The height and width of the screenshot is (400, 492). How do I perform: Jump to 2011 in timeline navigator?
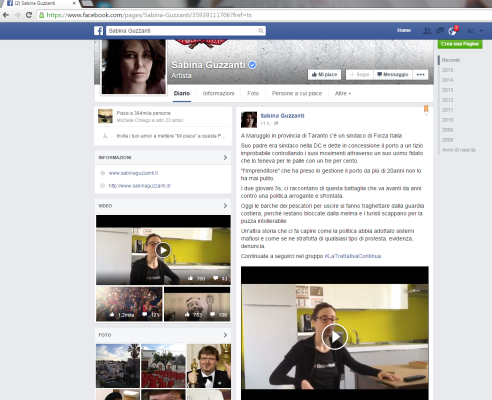coord(447,110)
